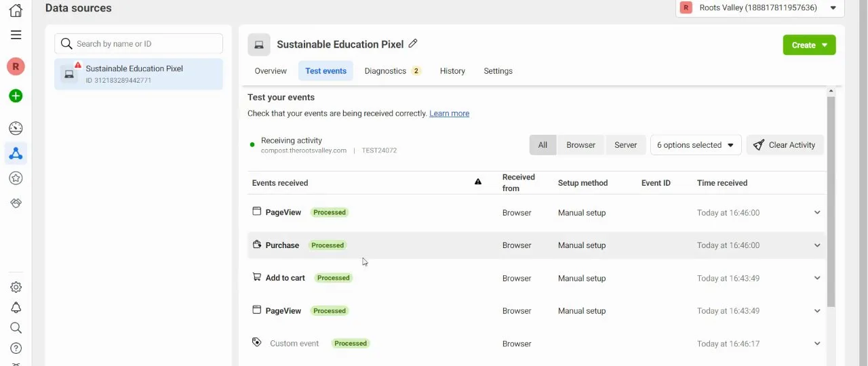Open the Roots Valley account dropdown
Viewport: 868px width, 366px height.
760,8
